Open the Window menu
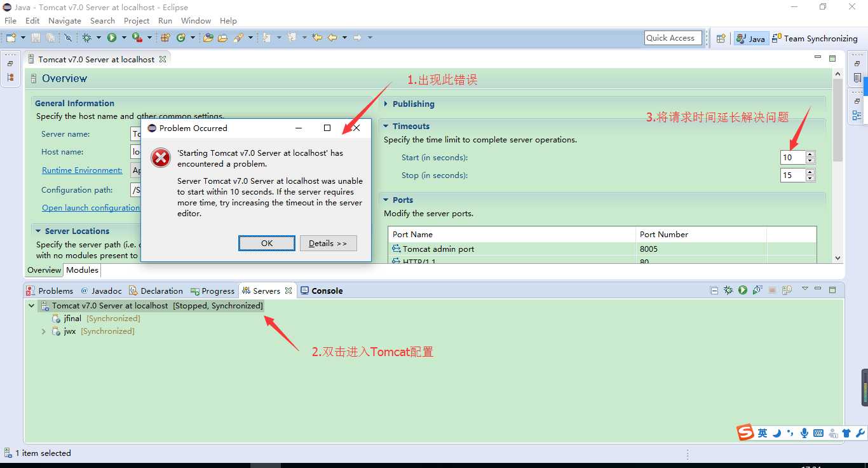The height and width of the screenshot is (468, 868). click(x=196, y=20)
